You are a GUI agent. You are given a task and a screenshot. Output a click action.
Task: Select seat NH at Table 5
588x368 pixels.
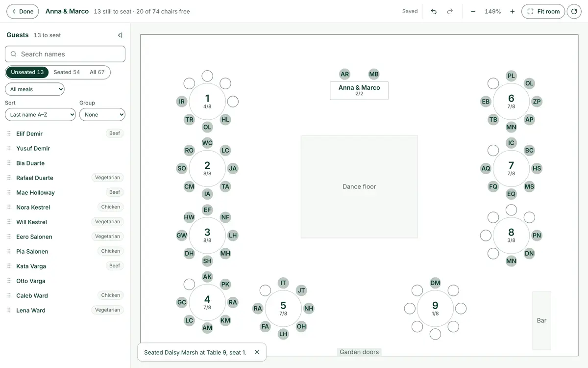tap(309, 309)
